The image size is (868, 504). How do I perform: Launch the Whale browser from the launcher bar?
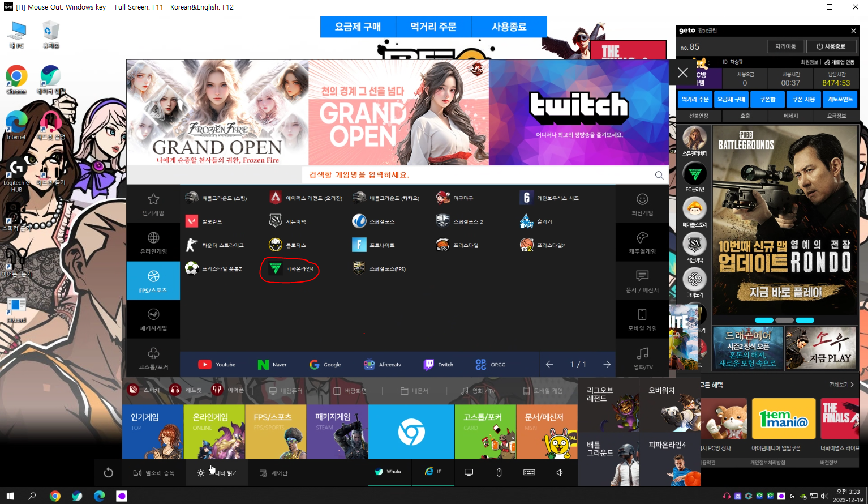click(x=388, y=472)
